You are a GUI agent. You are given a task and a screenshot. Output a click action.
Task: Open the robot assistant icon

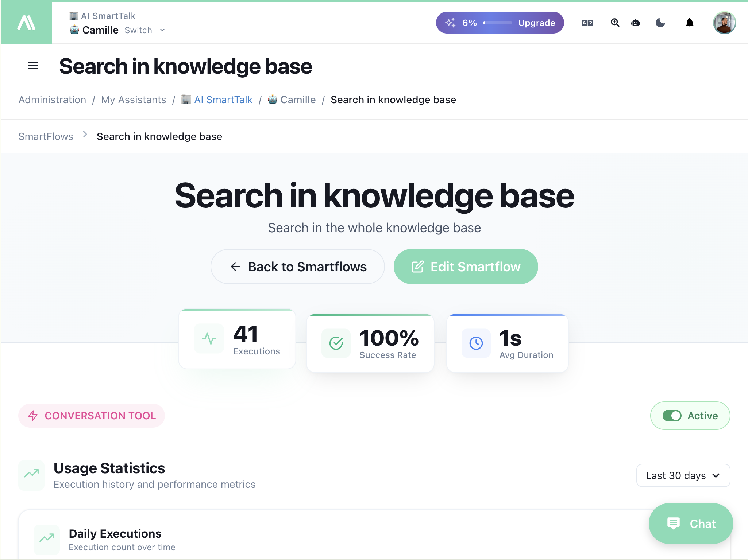636,23
